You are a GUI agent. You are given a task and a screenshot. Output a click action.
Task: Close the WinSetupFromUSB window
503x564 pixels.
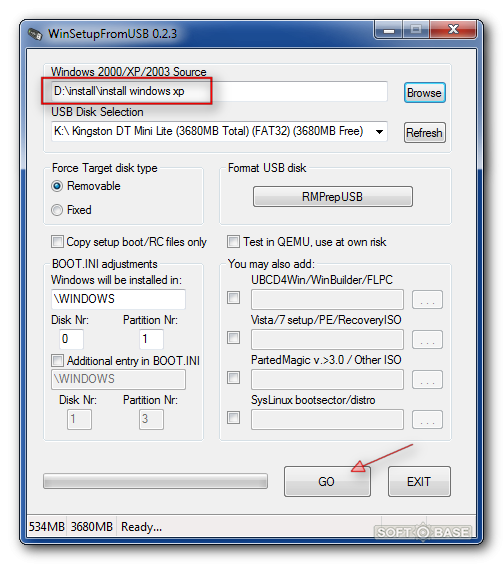[453, 30]
